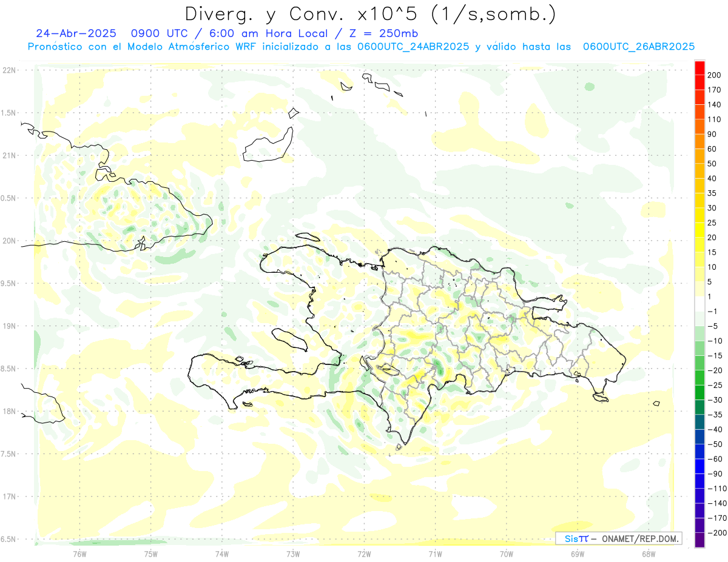This screenshot has width=728, height=562.
Task: Click the orange swatch between 60 and 90
Action: click(699, 142)
